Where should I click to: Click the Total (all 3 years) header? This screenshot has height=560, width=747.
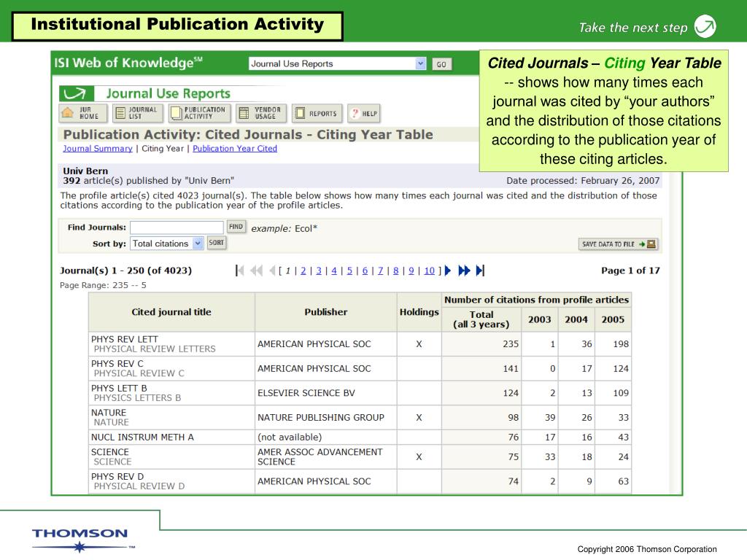pyautogui.click(x=481, y=319)
